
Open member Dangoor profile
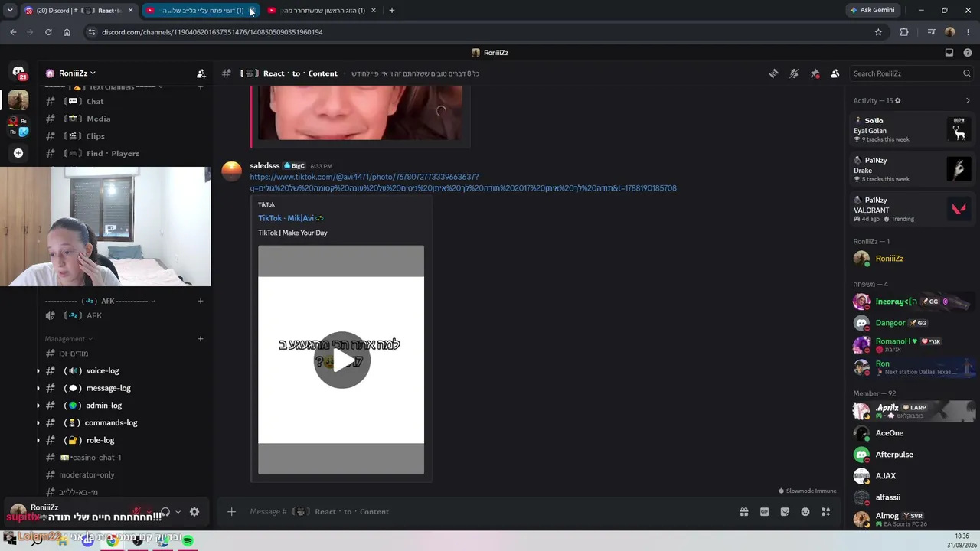pyautogui.click(x=913, y=323)
